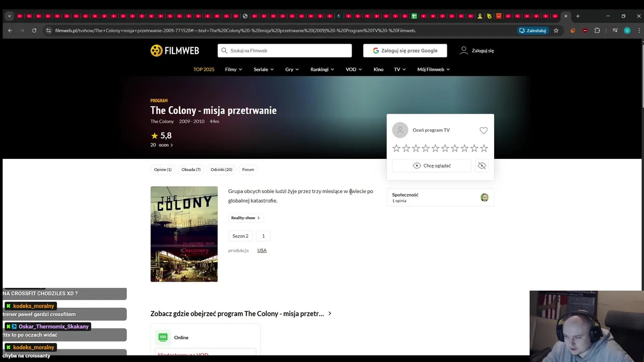Click the red extension icon in toolbar
This screenshot has width=644, height=362.
[585, 30]
